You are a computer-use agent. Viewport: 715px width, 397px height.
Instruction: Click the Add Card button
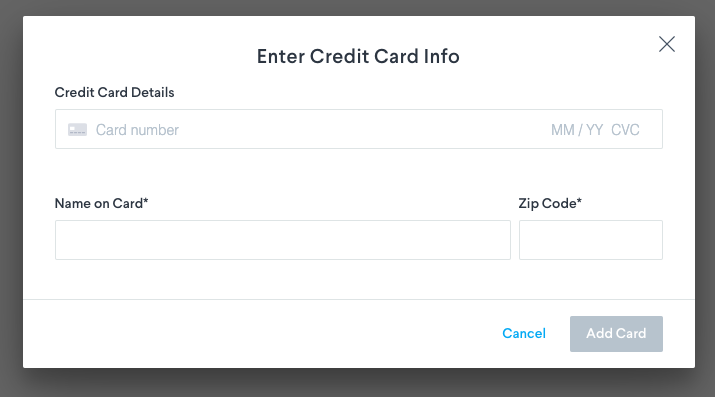tap(617, 334)
